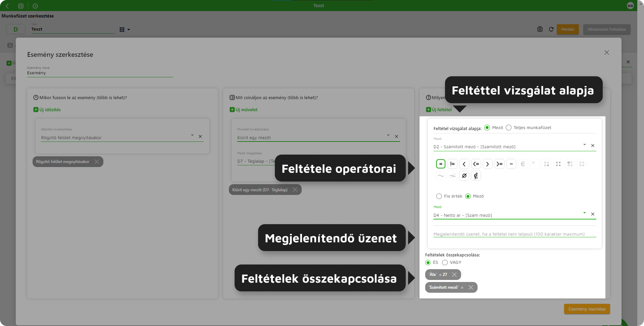The height and width of the screenshot is (326, 644).
Task: Save the event with Esemény mentése
Action: [x=587, y=309]
